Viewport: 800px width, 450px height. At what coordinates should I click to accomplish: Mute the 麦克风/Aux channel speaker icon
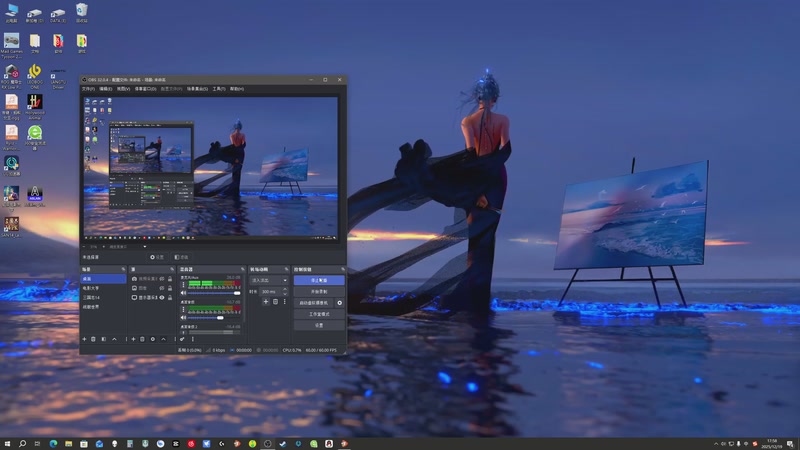184,293
